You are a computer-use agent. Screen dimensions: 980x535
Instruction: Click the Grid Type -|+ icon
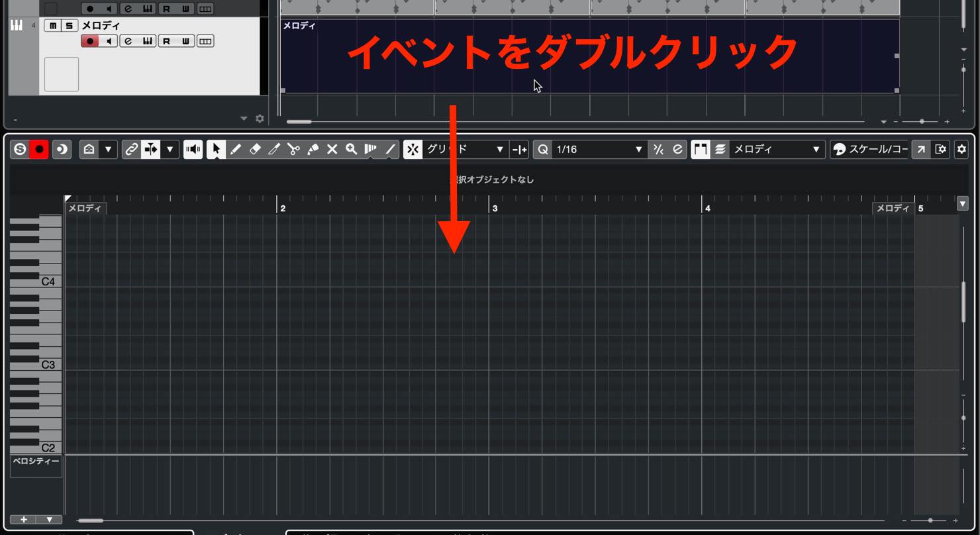click(519, 150)
